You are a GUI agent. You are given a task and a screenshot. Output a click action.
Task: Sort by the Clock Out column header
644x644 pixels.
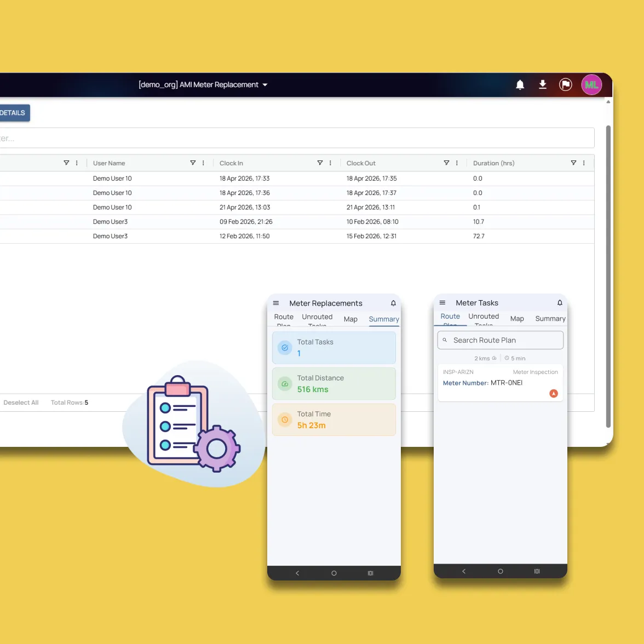360,163
